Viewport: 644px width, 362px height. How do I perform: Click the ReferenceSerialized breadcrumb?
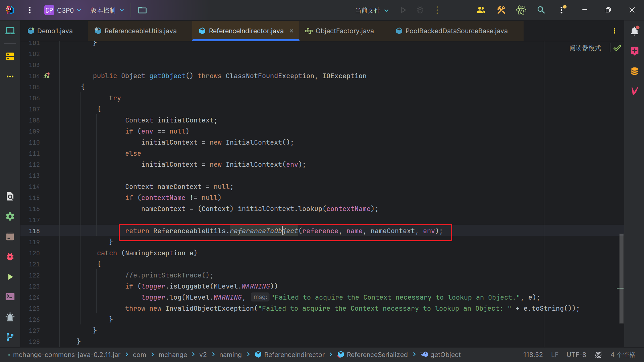[373, 355]
